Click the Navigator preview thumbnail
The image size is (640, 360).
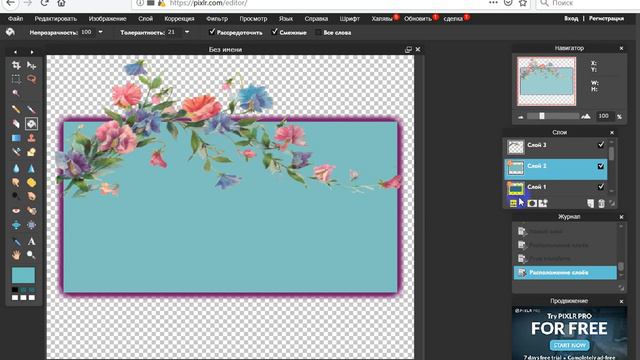click(x=547, y=81)
